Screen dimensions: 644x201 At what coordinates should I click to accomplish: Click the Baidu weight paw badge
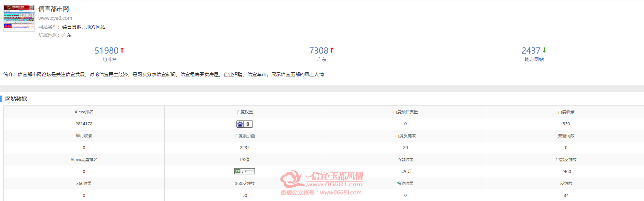click(x=245, y=124)
